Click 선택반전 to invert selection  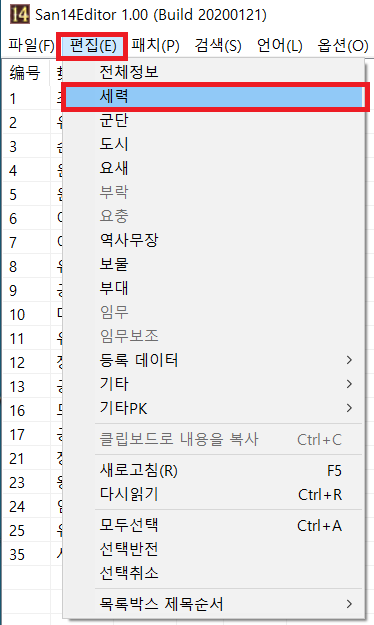[215, 549]
